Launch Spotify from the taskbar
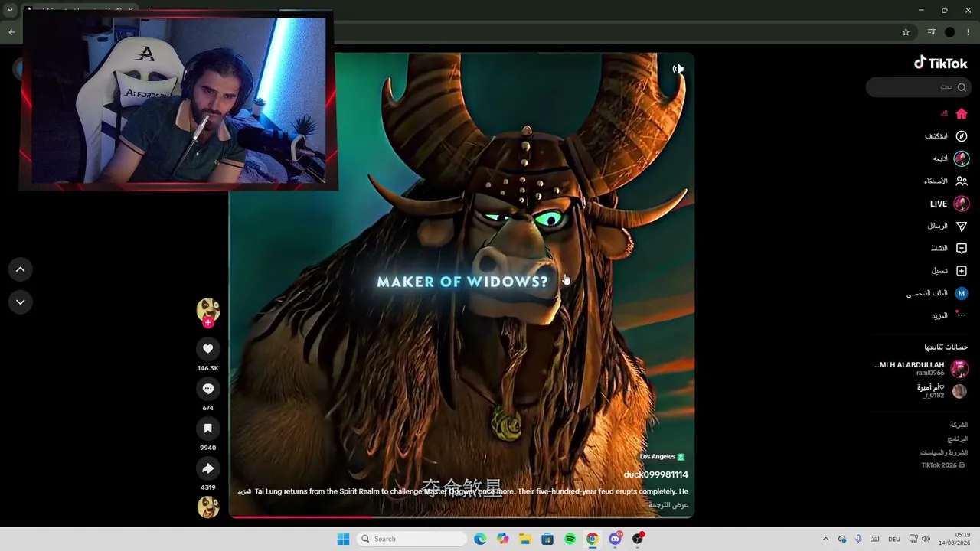 [570, 539]
